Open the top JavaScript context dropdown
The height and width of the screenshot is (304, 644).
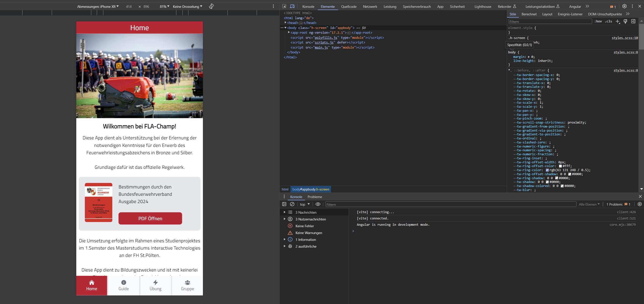click(x=305, y=204)
